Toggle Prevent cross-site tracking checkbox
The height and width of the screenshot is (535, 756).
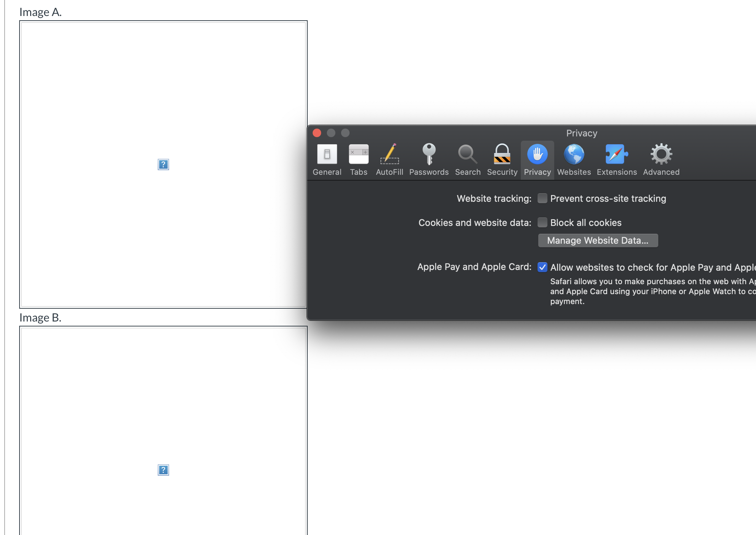point(541,199)
